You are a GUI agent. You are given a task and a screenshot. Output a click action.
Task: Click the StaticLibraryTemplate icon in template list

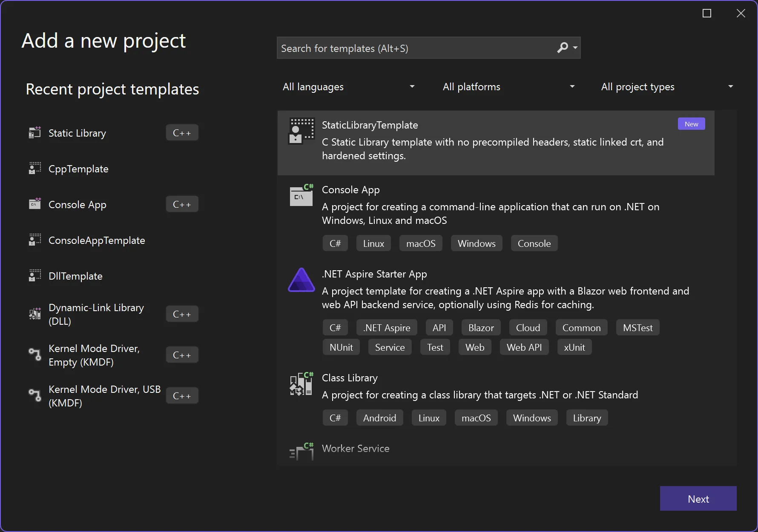coord(301,131)
